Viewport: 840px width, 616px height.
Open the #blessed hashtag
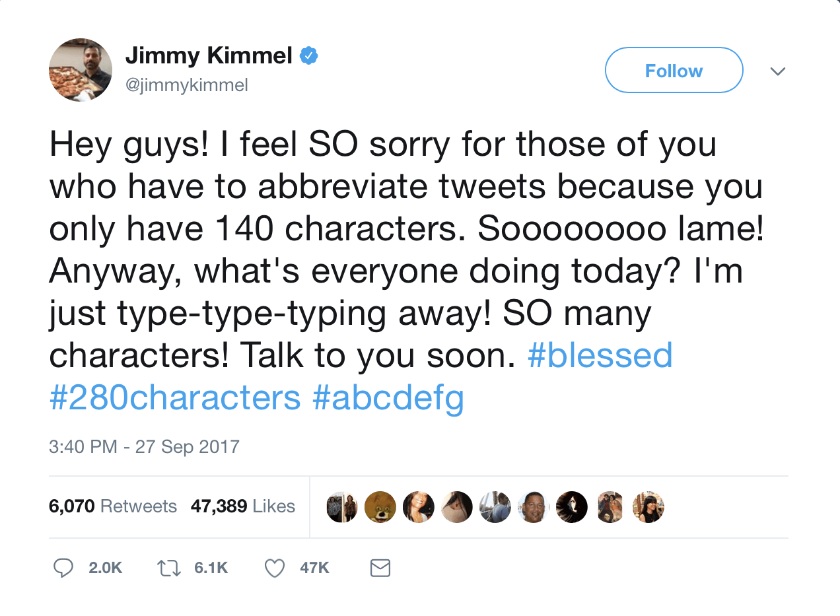600,356
